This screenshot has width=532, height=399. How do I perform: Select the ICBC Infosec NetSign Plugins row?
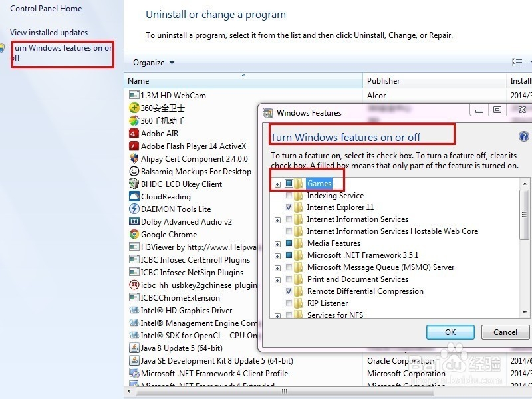click(194, 273)
